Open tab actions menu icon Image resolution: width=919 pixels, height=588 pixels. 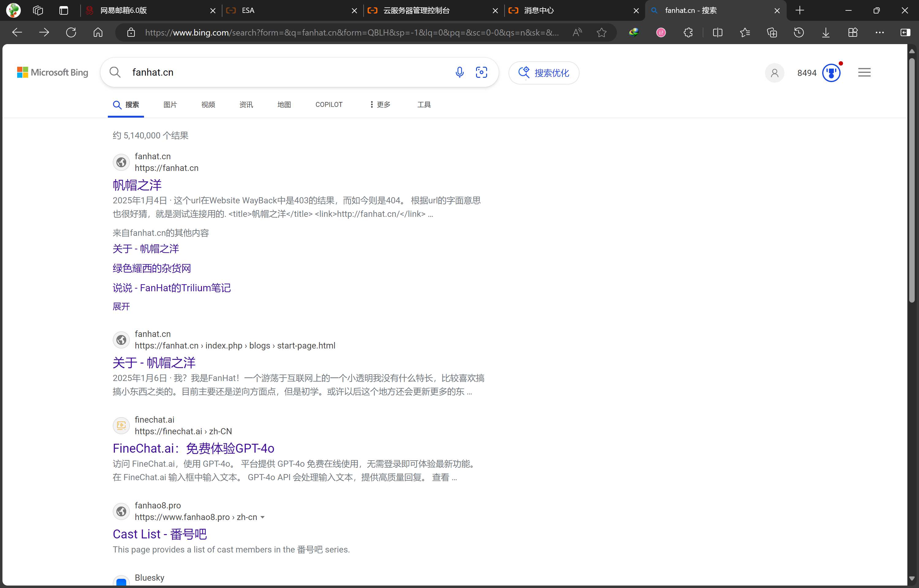pyautogui.click(x=64, y=10)
